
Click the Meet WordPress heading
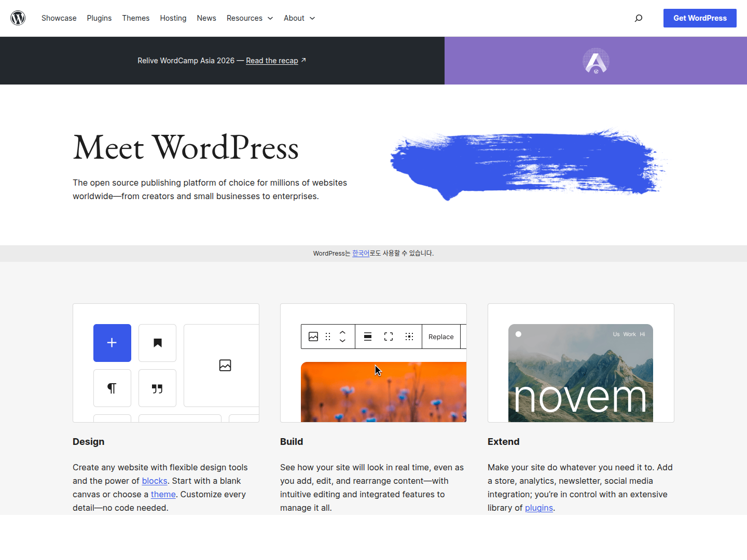coord(186,147)
